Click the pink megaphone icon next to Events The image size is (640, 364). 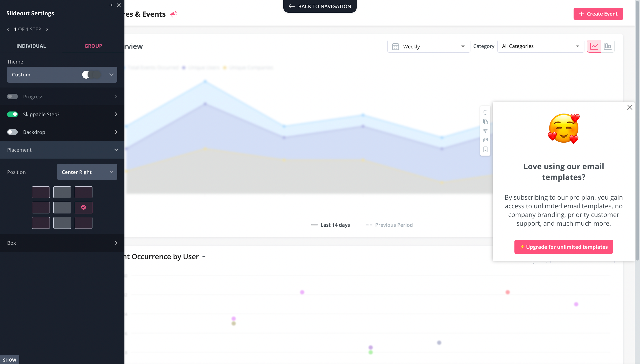tap(174, 14)
